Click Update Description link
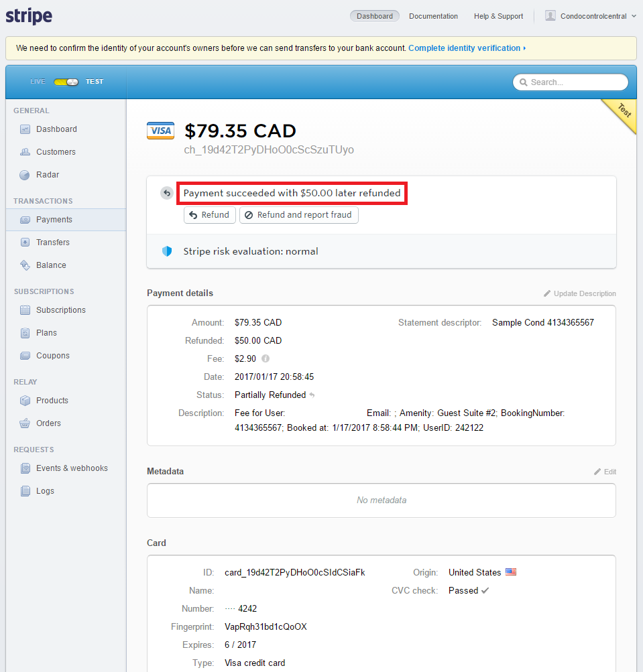This screenshot has width=643, height=672. coord(579,293)
